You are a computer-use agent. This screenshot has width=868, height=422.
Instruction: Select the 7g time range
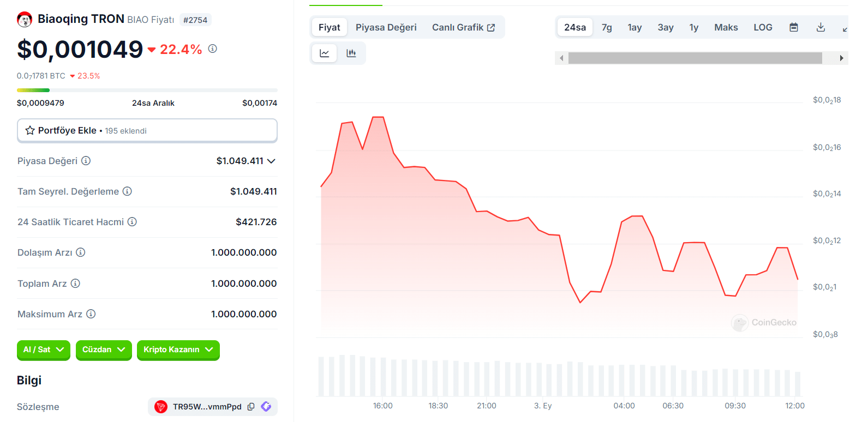click(x=607, y=27)
